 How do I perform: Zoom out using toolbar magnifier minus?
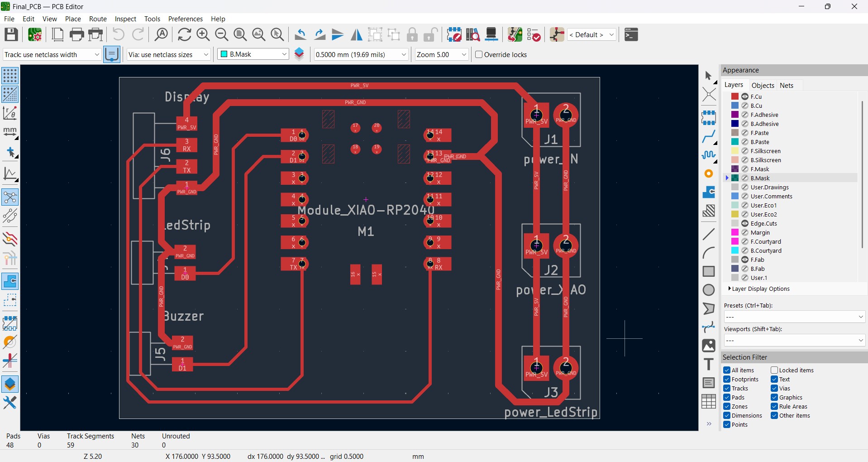pyautogui.click(x=222, y=34)
